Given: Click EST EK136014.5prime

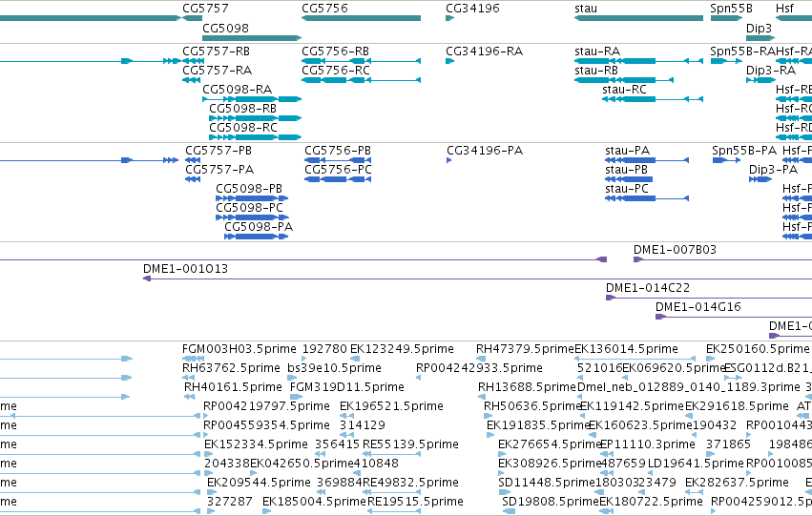Looking at the screenshot, I should pyautogui.click(x=626, y=349).
